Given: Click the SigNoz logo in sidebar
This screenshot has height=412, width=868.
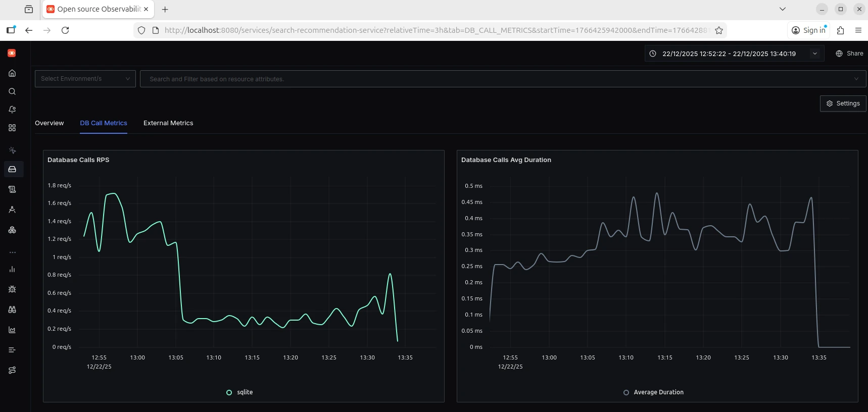Looking at the screenshot, I should tap(12, 53).
